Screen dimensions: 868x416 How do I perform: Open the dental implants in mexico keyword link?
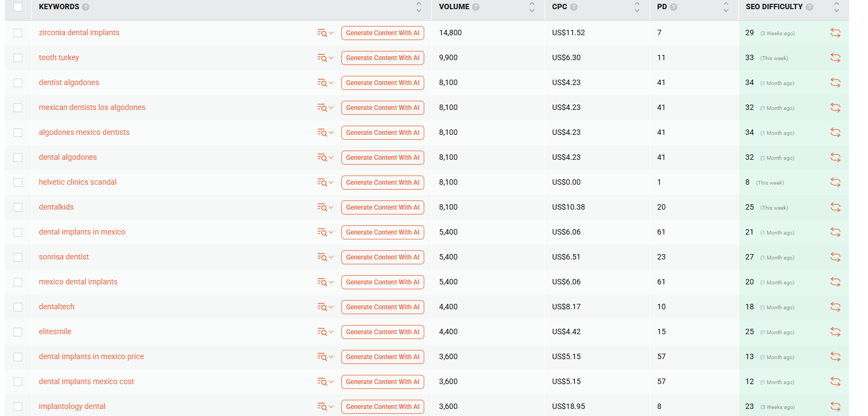[82, 232]
